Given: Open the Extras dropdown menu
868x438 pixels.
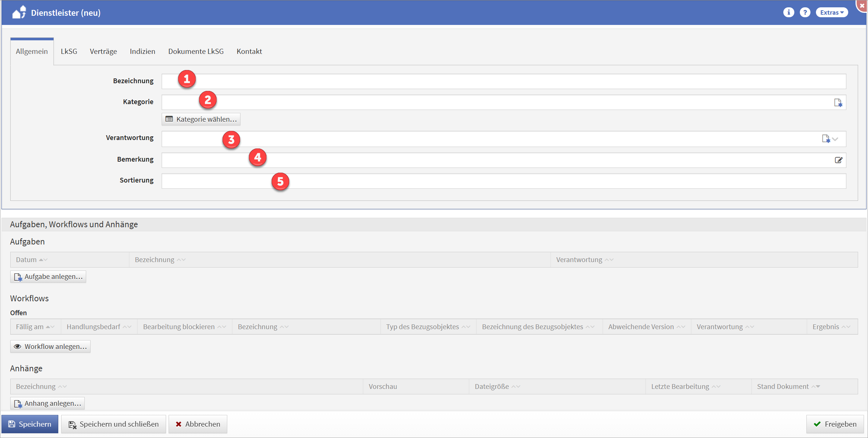Looking at the screenshot, I should point(832,12).
